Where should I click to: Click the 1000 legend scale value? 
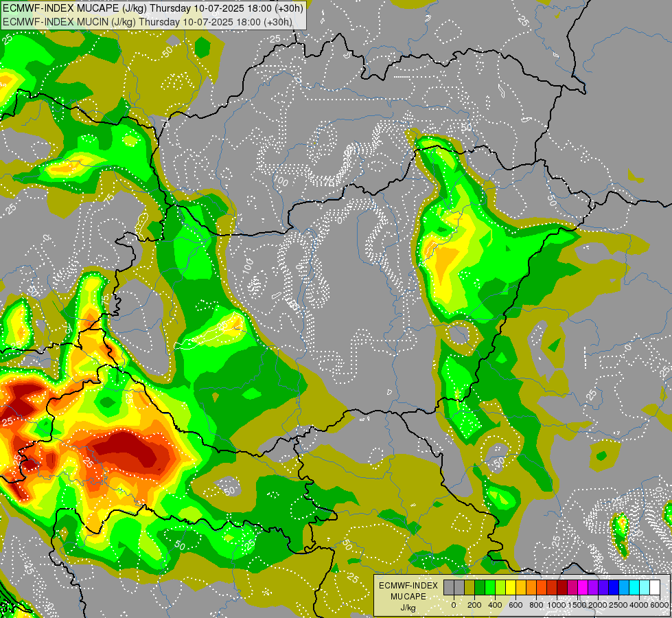[557, 605]
